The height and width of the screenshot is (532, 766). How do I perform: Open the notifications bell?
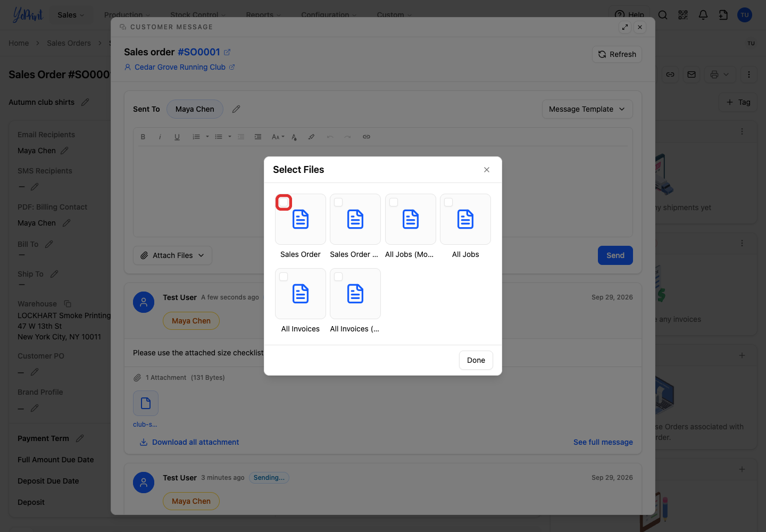(x=703, y=15)
